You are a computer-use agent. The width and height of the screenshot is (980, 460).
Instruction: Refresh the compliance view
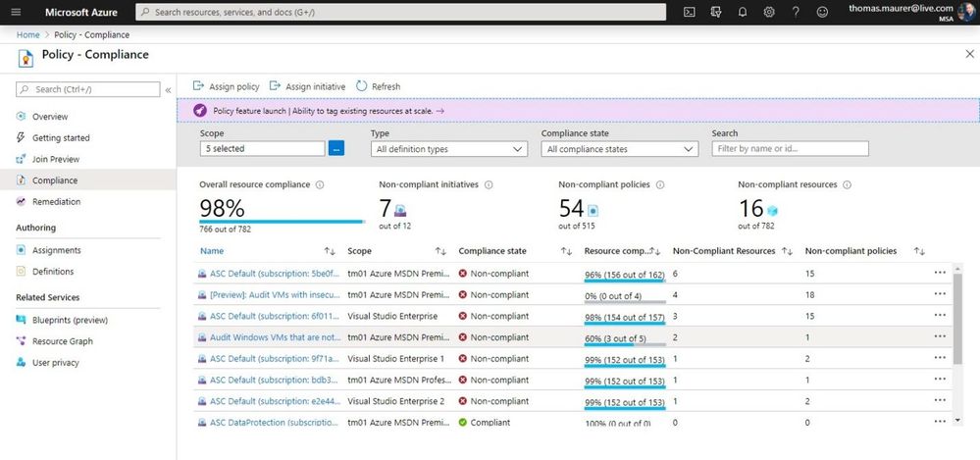[378, 86]
